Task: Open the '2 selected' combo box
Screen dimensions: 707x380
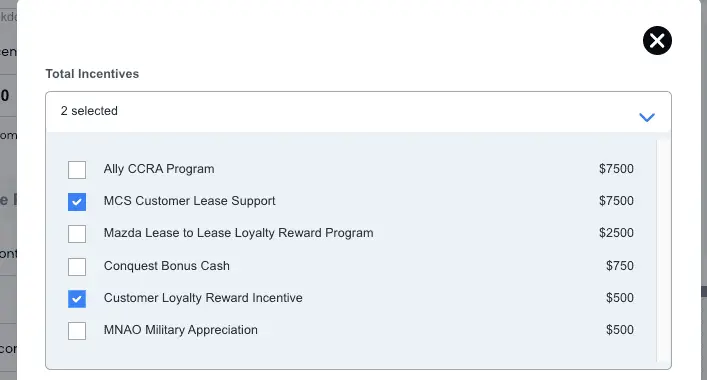Action: tap(358, 112)
